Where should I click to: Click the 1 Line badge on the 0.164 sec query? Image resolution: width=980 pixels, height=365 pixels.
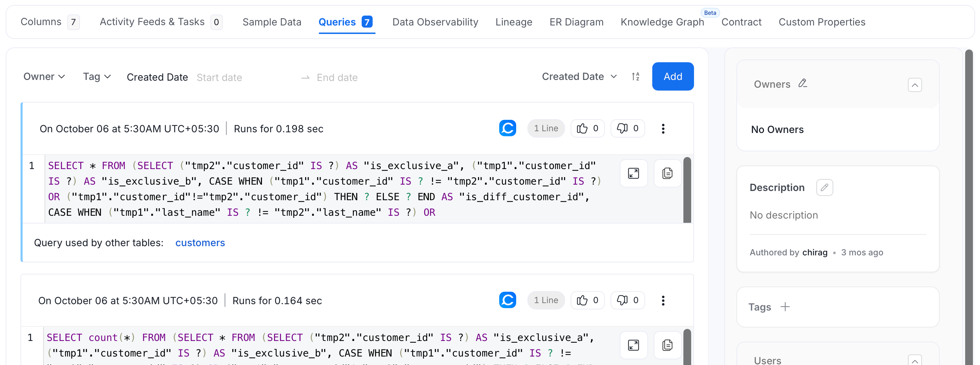pyautogui.click(x=546, y=300)
